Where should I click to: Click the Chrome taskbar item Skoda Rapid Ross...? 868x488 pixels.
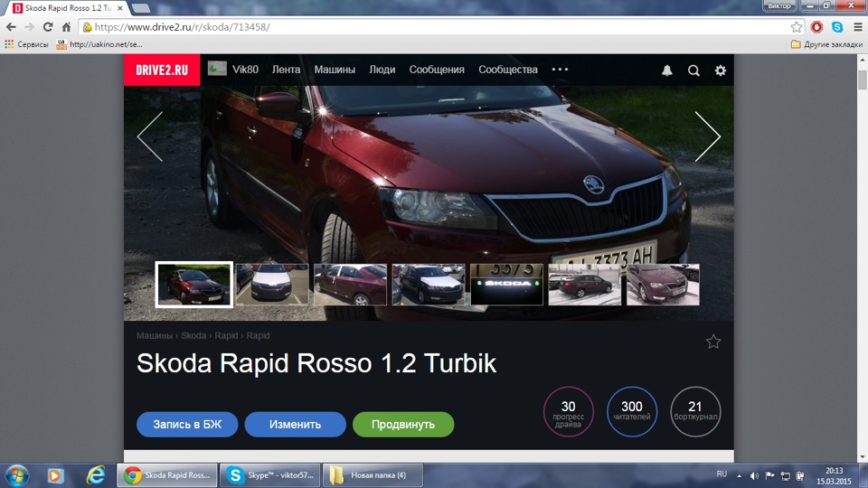click(166, 475)
